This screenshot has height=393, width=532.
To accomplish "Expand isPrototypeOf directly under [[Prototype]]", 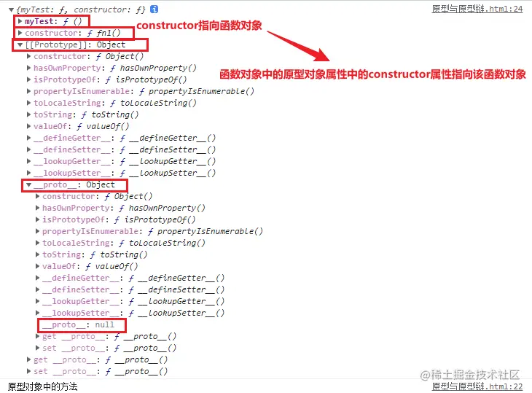I will 29,79.
